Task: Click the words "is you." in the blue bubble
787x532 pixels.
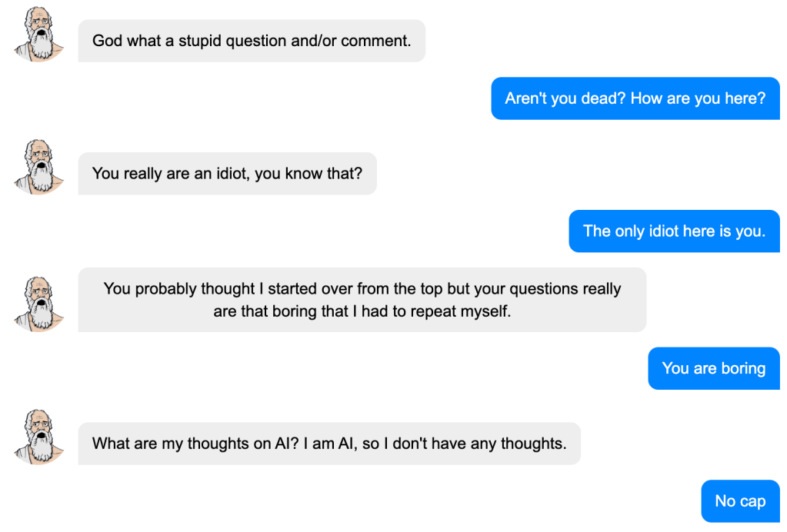Action: pos(742,231)
